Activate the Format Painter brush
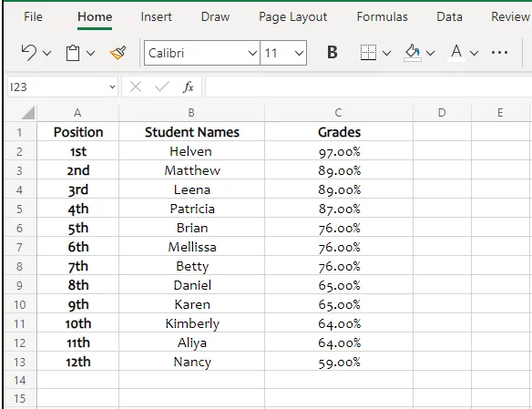Image resolution: width=532 pixels, height=409 pixels. (x=118, y=53)
